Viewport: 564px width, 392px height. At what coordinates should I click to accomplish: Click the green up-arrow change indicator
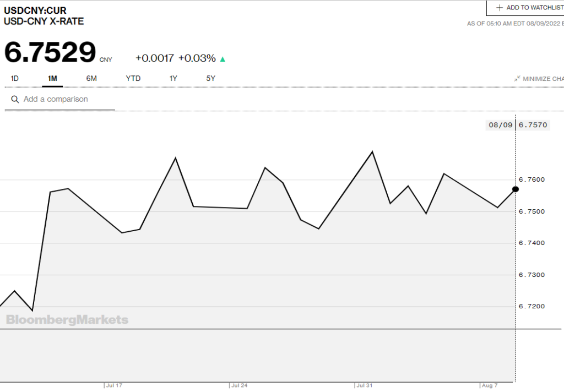click(x=223, y=59)
